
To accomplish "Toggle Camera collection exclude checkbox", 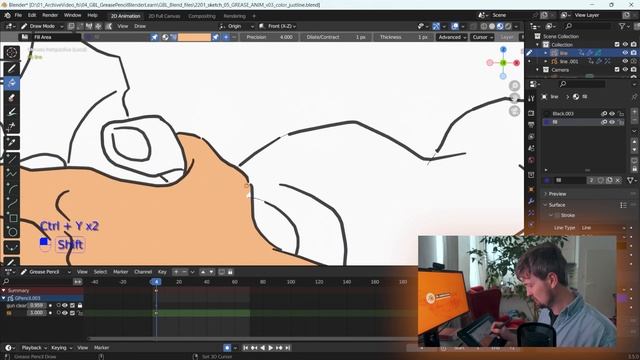I will coord(617,70).
